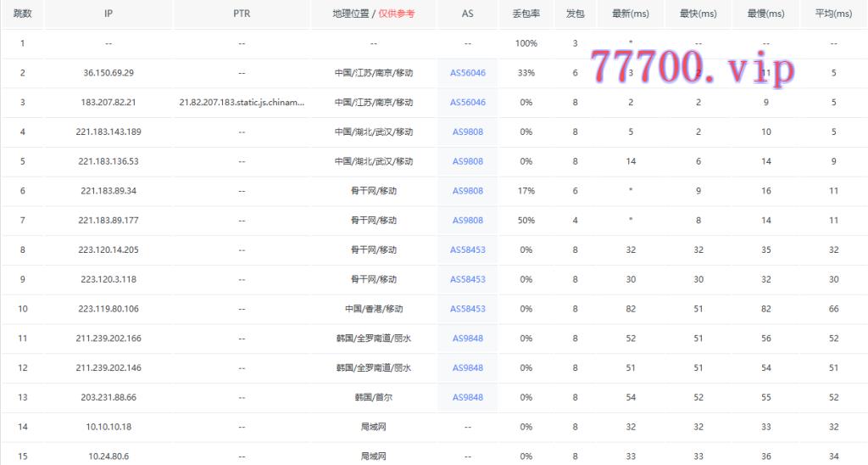Click the 最慢(ms) column header
Screen dimensions: 868x465
tap(765, 14)
